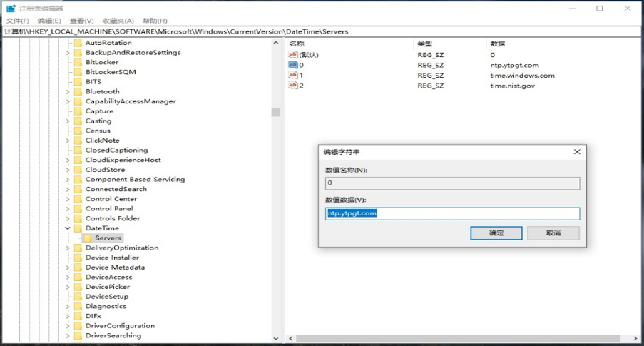Click the 确定 button in dialog
The height and width of the screenshot is (346, 644).
click(x=496, y=233)
